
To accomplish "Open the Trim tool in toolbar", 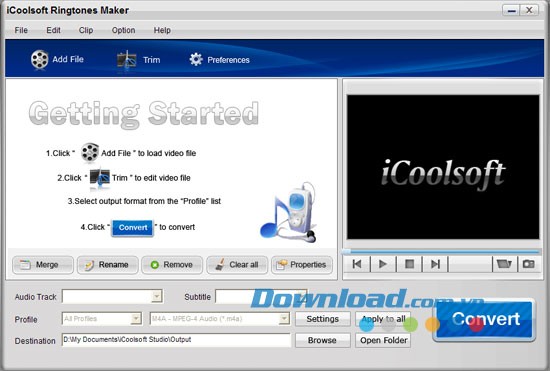I will (139, 60).
